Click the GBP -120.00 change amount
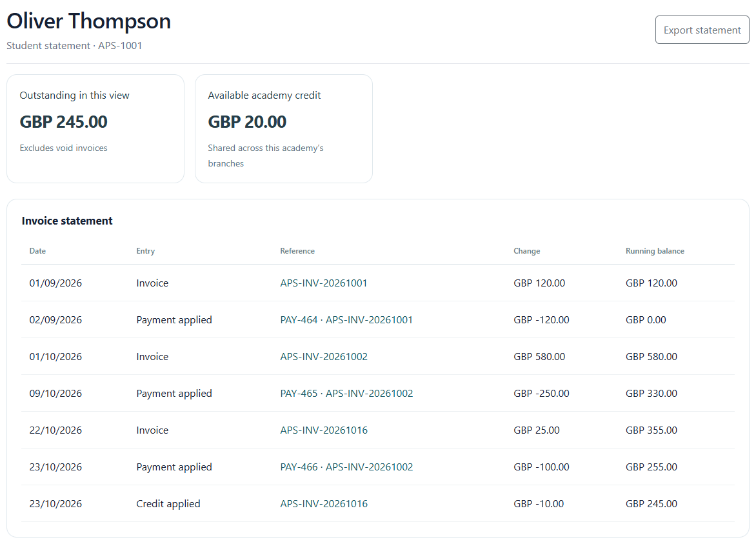 point(541,319)
